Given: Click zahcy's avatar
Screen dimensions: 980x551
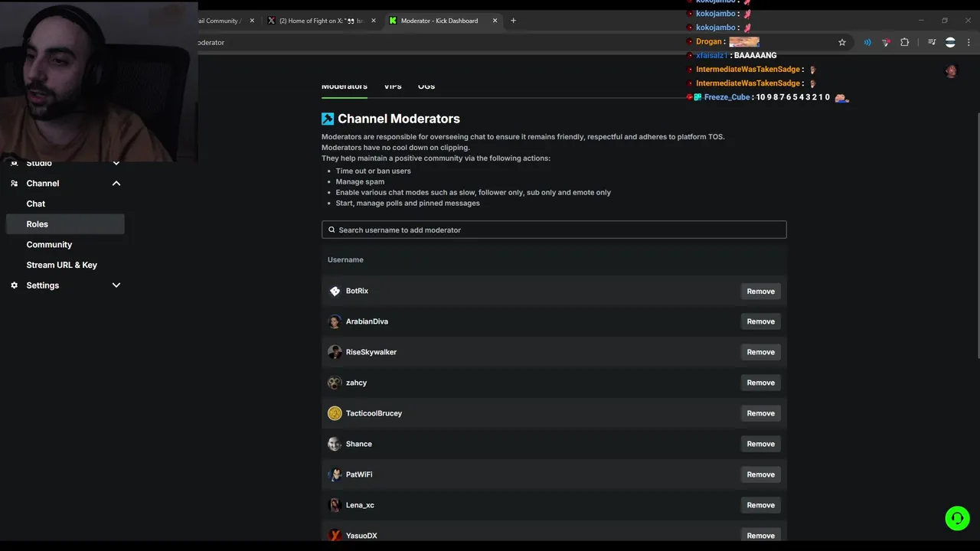Looking at the screenshot, I should pos(335,383).
